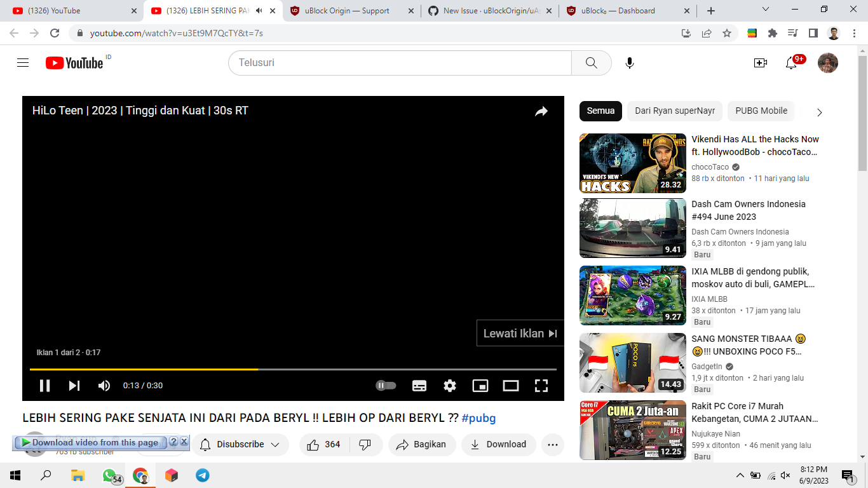Image resolution: width=868 pixels, height=488 pixels.
Task: Open the three-dot menu next to Download
Action: point(552,445)
